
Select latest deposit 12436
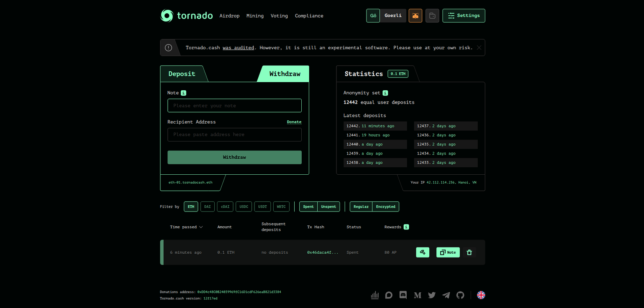(446, 135)
